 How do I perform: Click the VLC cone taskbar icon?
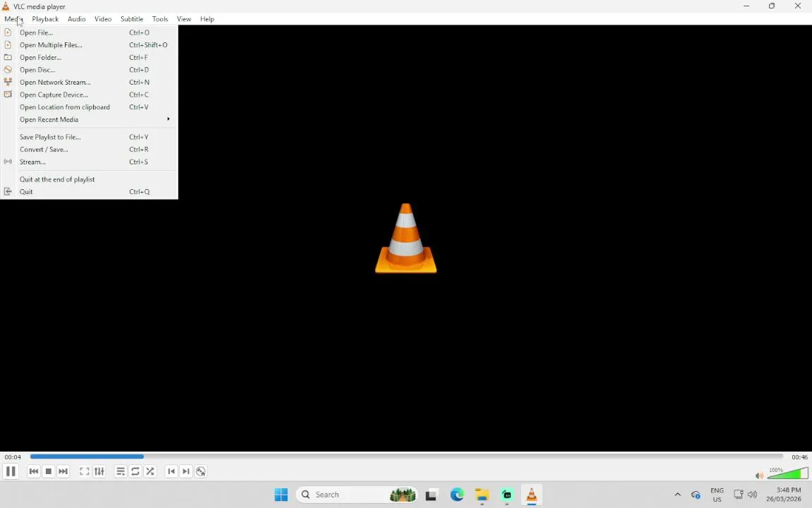532,495
